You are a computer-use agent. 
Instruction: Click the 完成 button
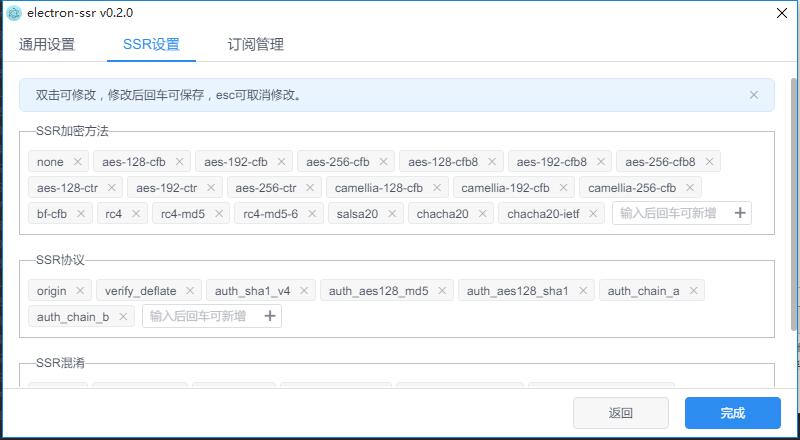(x=733, y=413)
